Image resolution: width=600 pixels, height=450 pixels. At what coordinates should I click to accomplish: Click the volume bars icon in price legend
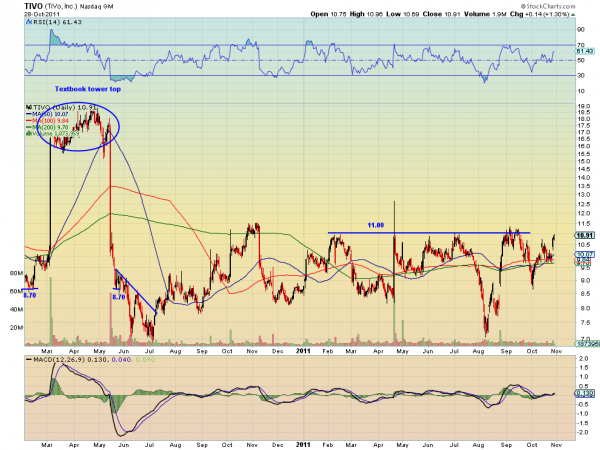pos(29,134)
